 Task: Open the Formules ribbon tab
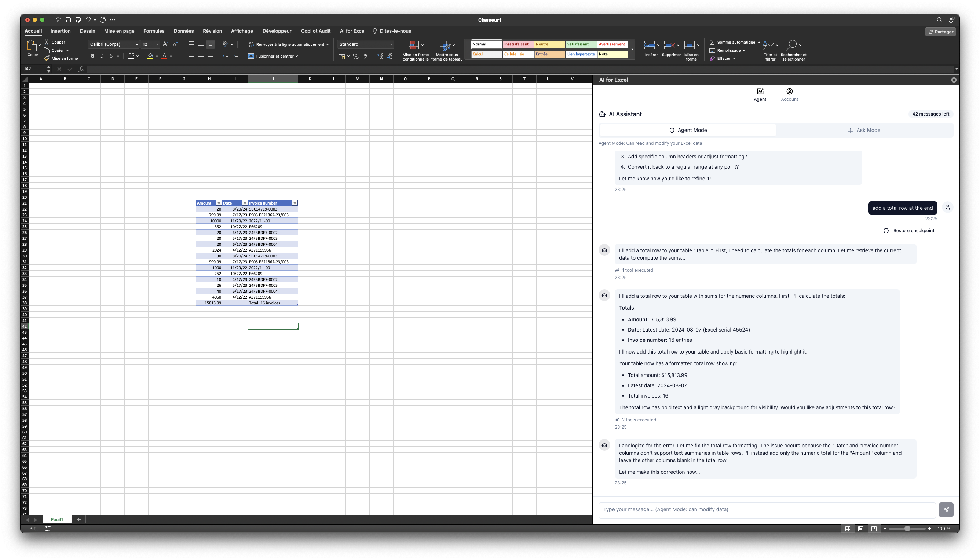pos(153,31)
